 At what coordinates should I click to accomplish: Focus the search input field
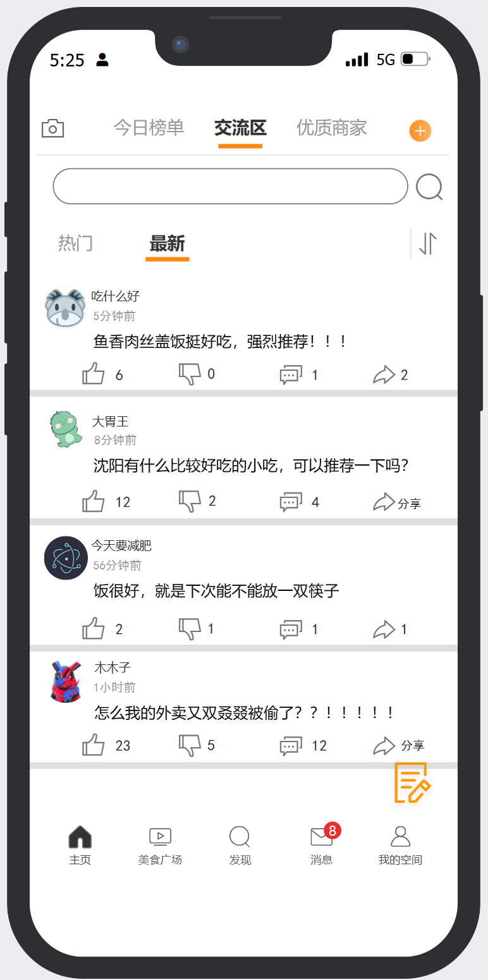point(231,186)
